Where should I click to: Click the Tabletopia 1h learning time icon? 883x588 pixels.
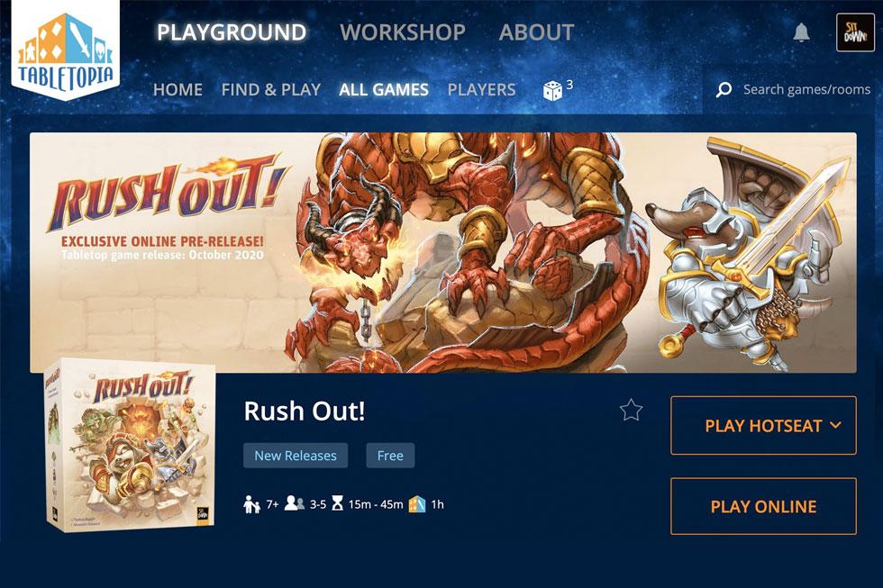[416, 503]
